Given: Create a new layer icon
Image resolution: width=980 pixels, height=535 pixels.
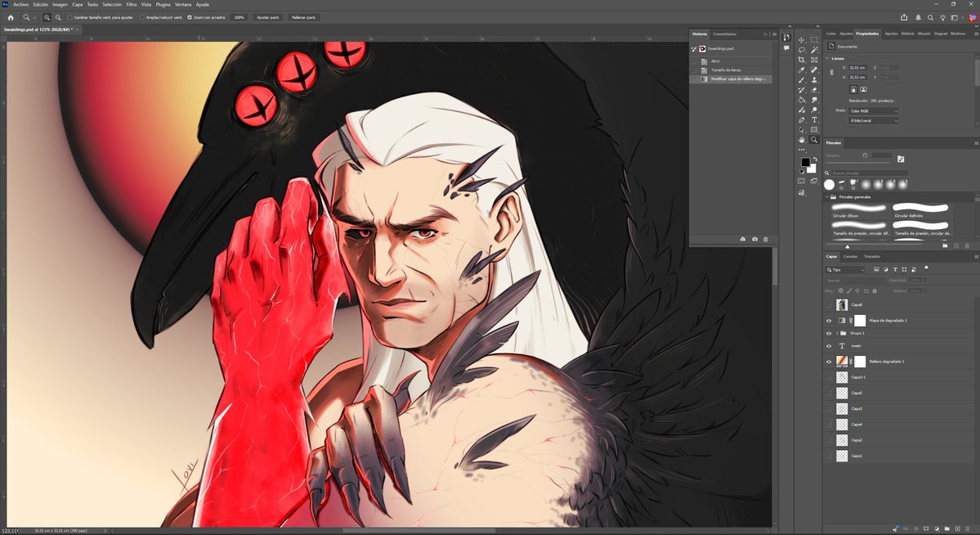Looking at the screenshot, I should coord(957,528).
